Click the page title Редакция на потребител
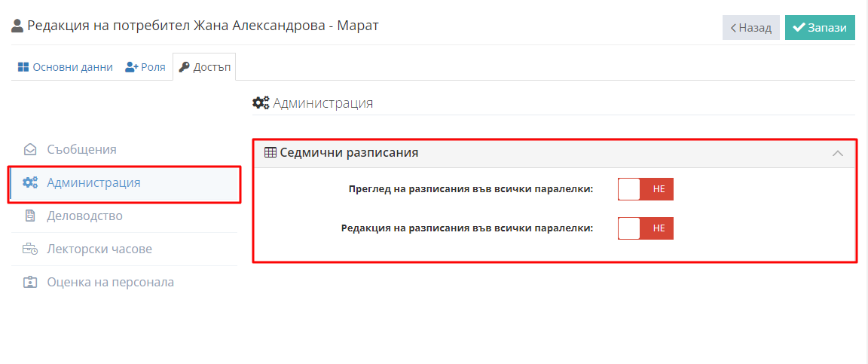This screenshot has height=364, width=868. [x=203, y=26]
